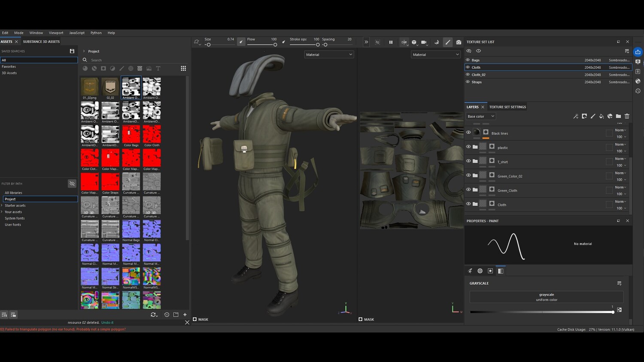Add a fill layer with bucket icon

(x=601, y=116)
